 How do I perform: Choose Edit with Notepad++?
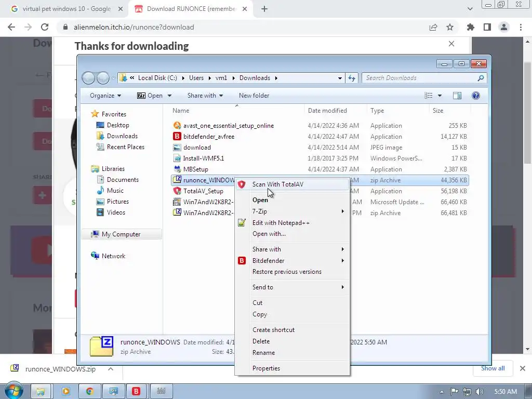coord(292,223)
